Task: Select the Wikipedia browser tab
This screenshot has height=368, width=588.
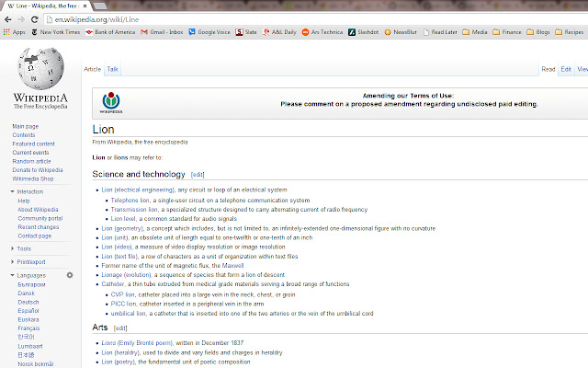Action: tap(47, 6)
